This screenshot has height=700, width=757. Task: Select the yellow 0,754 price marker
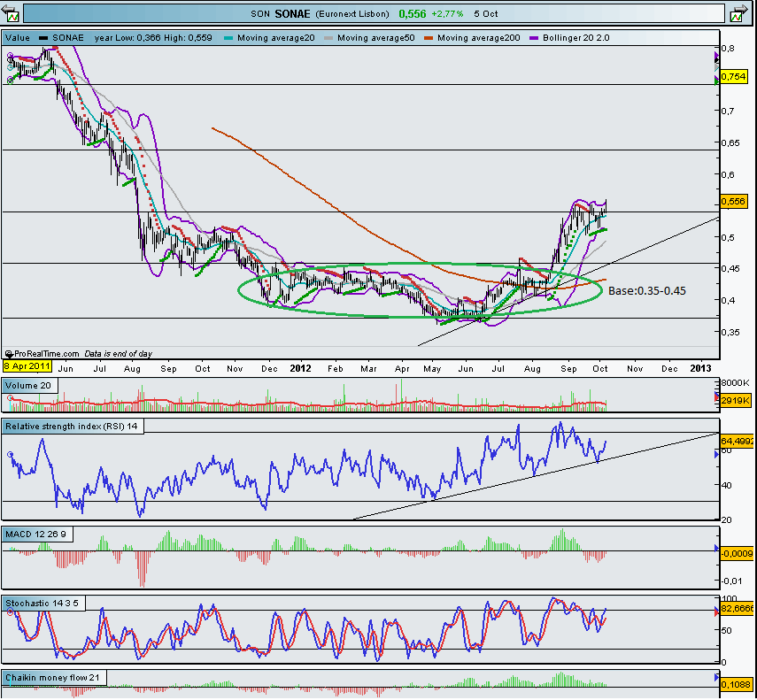point(734,78)
